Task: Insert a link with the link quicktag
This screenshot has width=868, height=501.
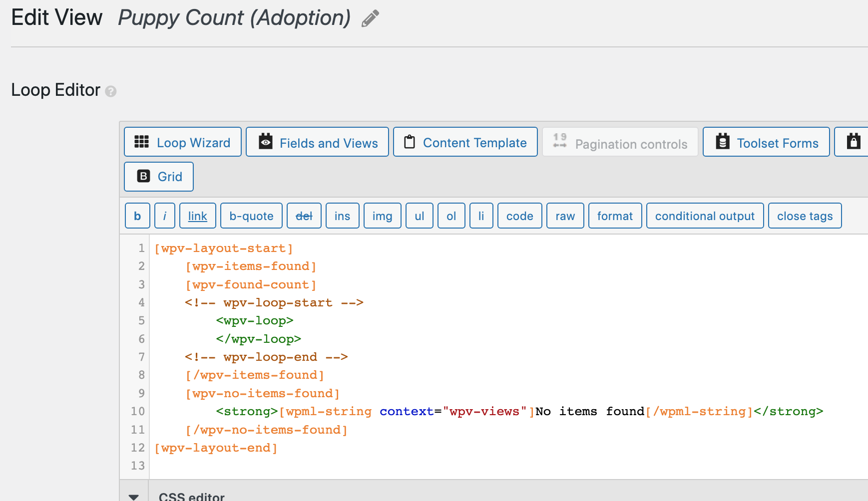Action: (198, 216)
